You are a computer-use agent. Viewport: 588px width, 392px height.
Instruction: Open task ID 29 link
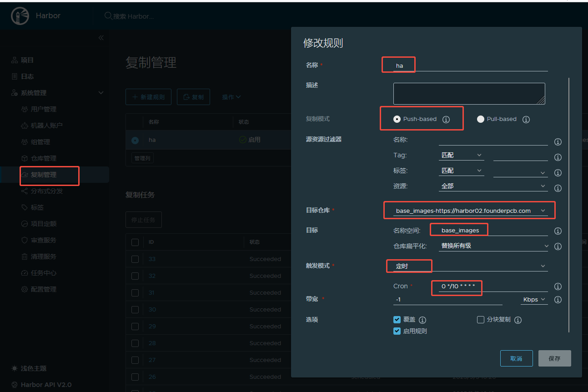click(x=152, y=326)
